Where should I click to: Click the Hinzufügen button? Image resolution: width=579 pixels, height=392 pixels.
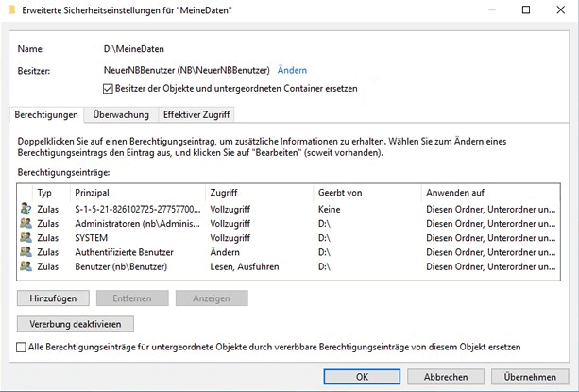(x=53, y=298)
